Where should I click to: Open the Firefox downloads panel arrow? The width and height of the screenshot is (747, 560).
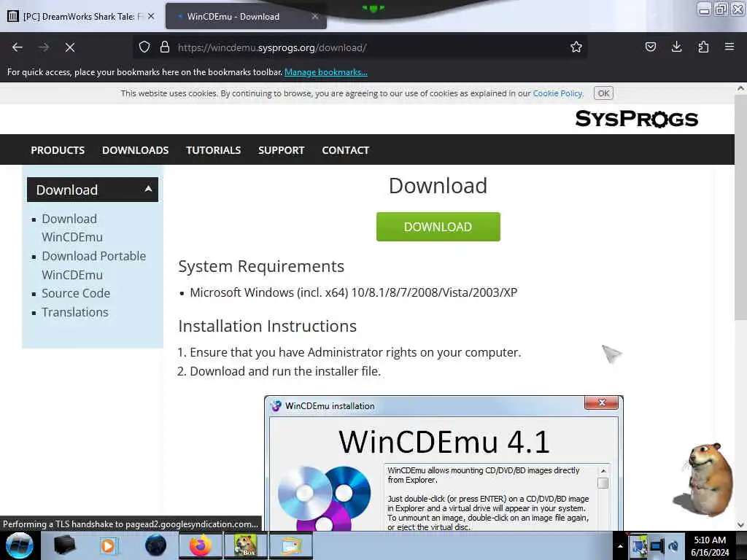[676, 47]
